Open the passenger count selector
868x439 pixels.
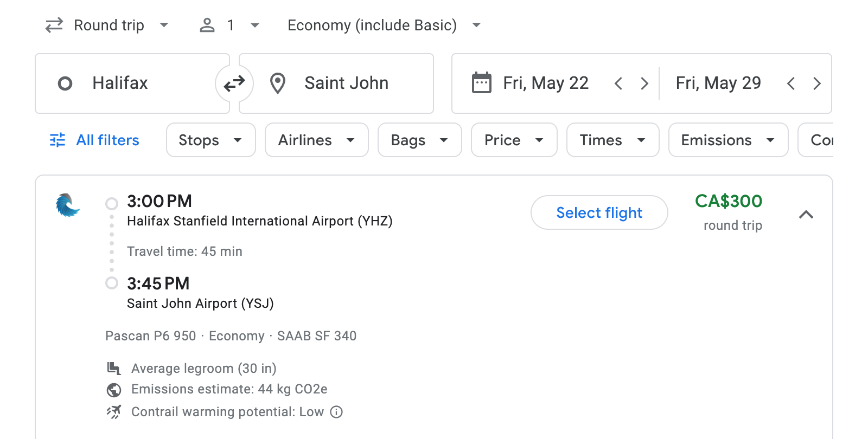[x=228, y=25]
